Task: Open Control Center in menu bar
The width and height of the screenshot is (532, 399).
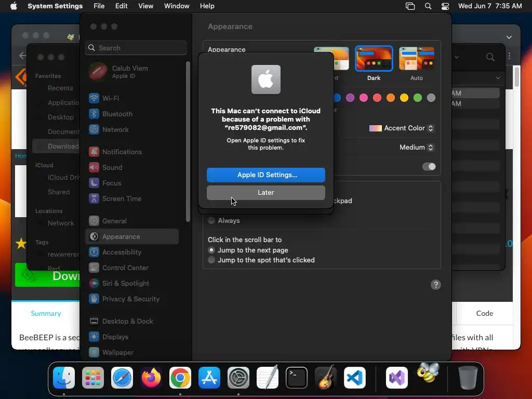Action: 445,6
